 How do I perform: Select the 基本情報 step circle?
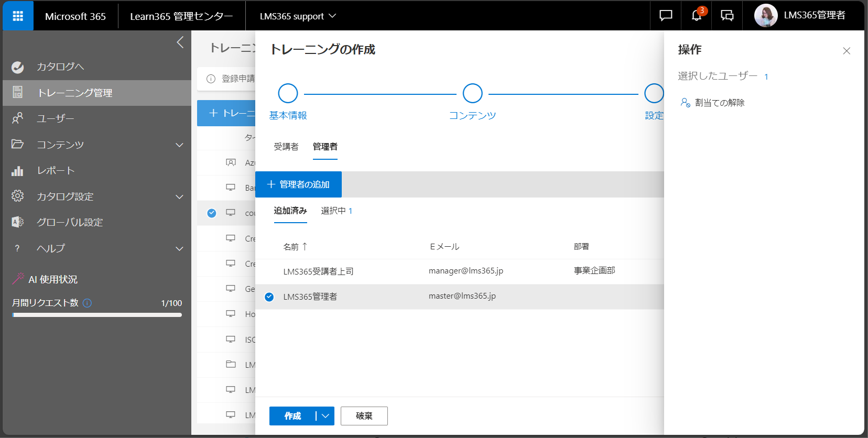(x=288, y=93)
